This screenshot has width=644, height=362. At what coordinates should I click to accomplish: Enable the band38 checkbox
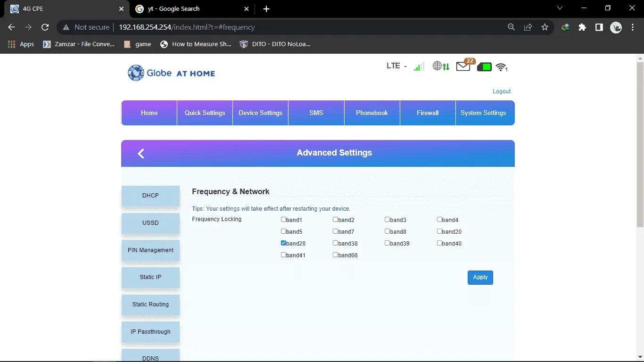(335, 243)
